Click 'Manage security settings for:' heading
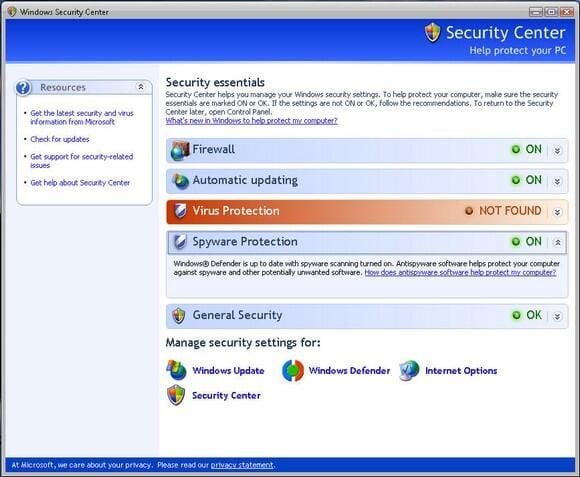The width and height of the screenshot is (580, 477). (243, 342)
